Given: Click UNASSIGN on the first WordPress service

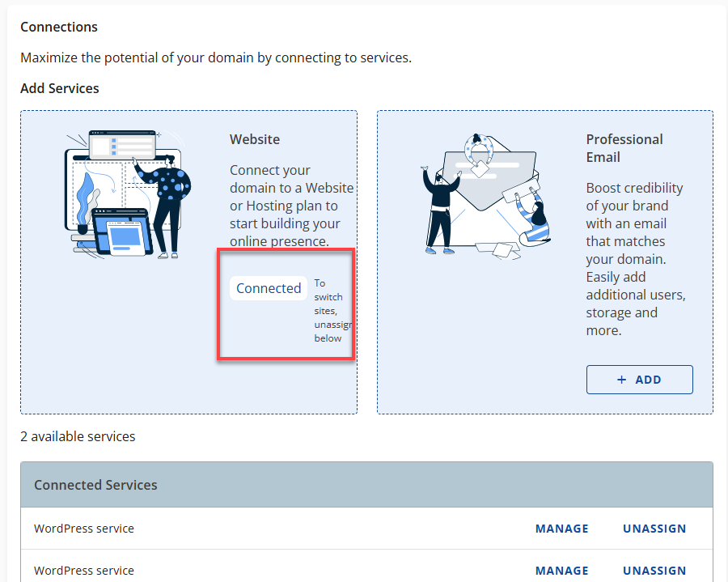Looking at the screenshot, I should (654, 528).
